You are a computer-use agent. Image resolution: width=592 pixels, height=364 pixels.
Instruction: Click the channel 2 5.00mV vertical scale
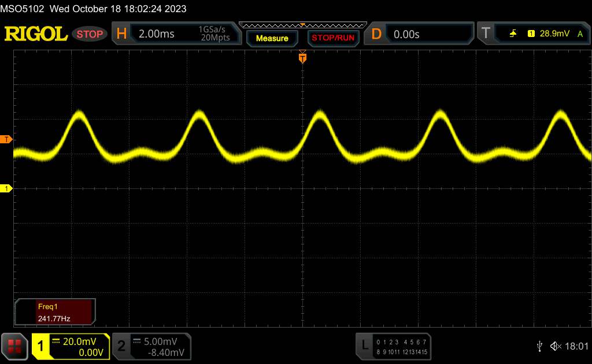pos(161,341)
